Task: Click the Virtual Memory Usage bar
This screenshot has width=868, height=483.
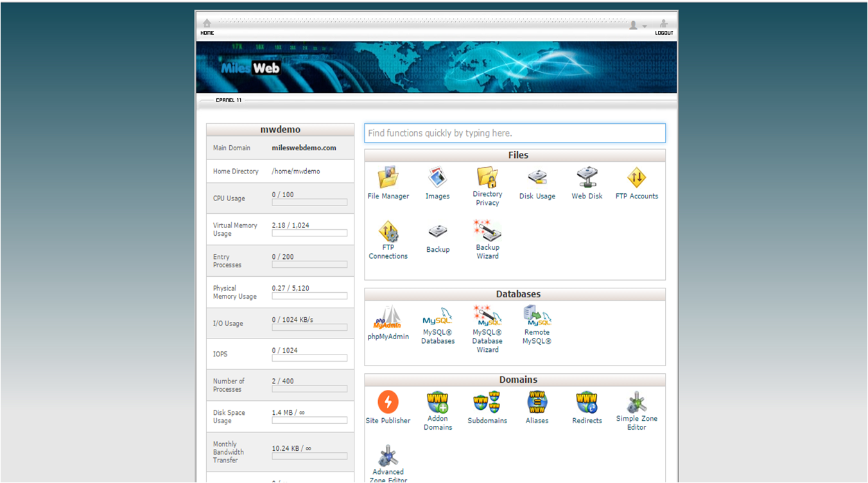Action: [309, 233]
